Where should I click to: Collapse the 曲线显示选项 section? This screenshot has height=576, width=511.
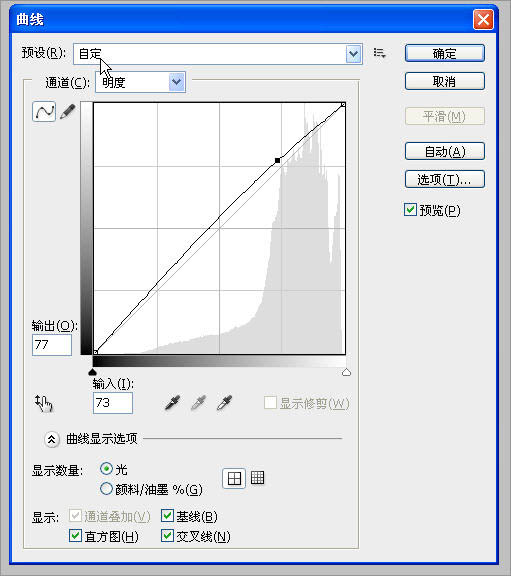[x=51, y=439]
